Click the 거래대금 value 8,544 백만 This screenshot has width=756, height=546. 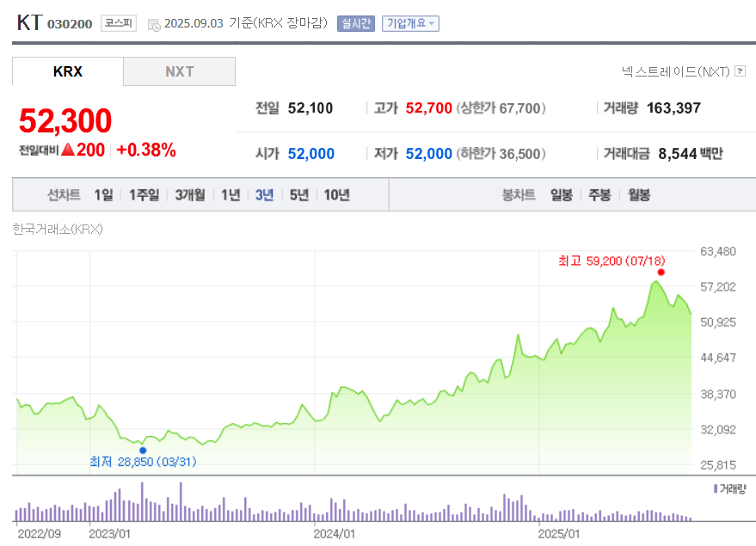point(691,154)
